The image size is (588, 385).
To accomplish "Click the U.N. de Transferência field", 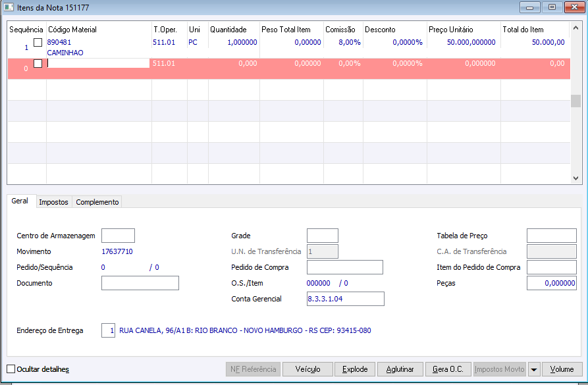I will (x=323, y=251).
